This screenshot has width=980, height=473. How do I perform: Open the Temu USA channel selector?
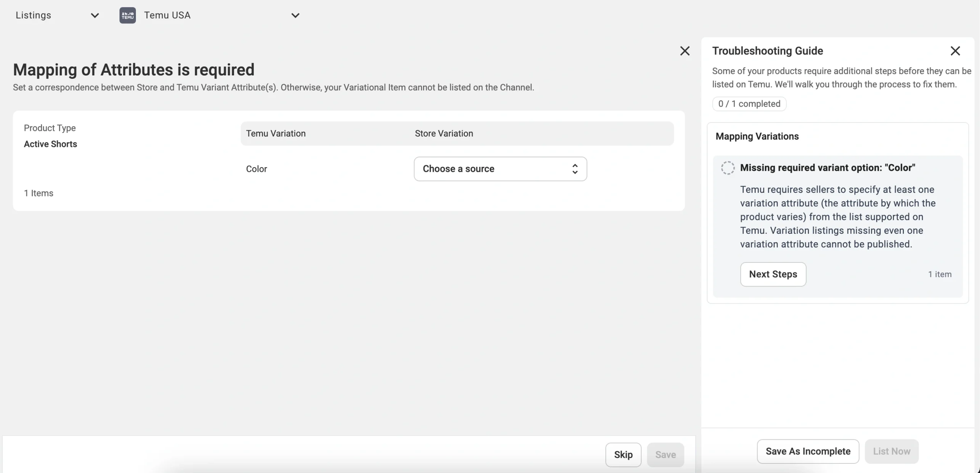(x=167, y=15)
